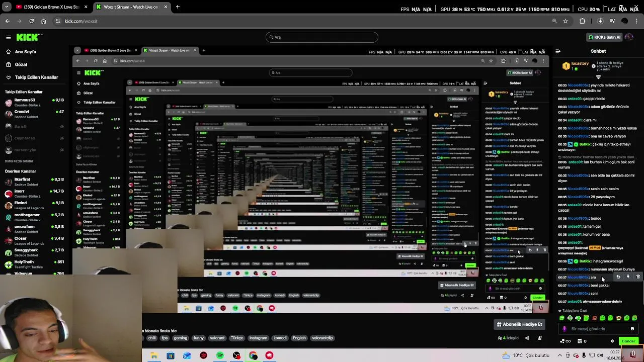Open the offline BarisG channel entry
Viewport: 644px width, 362px height.
(x=34, y=126)
